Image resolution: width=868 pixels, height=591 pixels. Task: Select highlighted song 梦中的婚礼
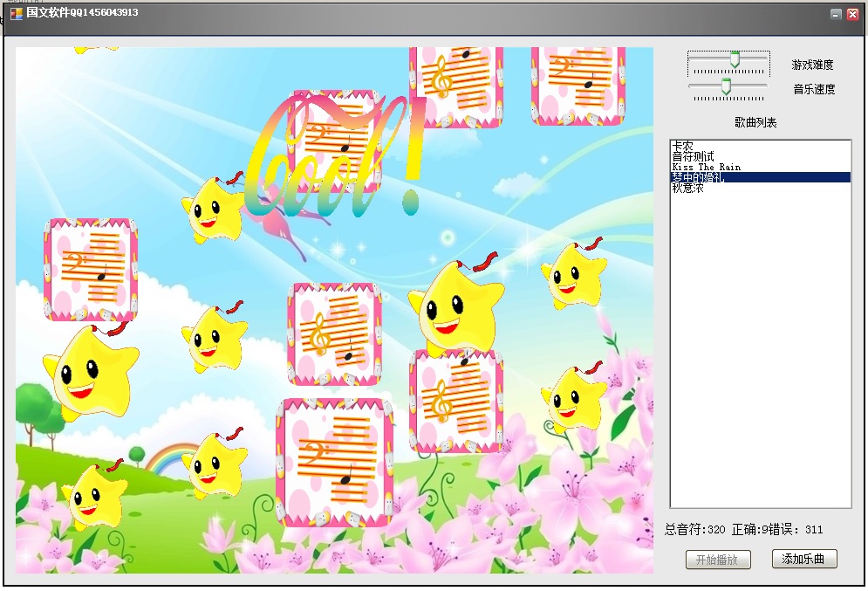point(760,177)
